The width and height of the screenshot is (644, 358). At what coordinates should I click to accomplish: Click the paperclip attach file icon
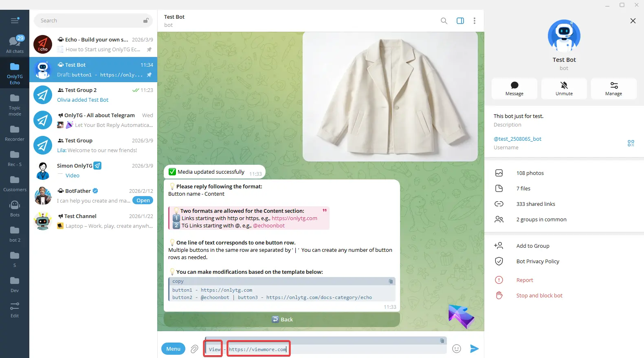(x=194, y=349)
